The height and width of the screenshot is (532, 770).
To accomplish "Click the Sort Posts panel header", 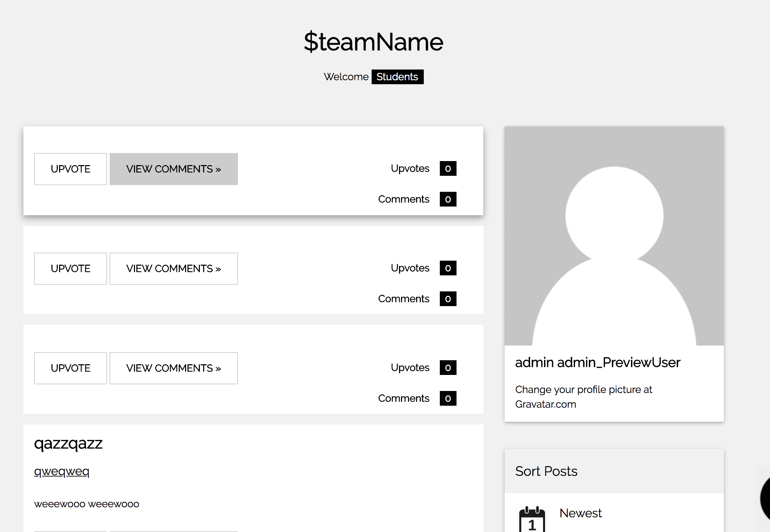I will pos(546,471).
